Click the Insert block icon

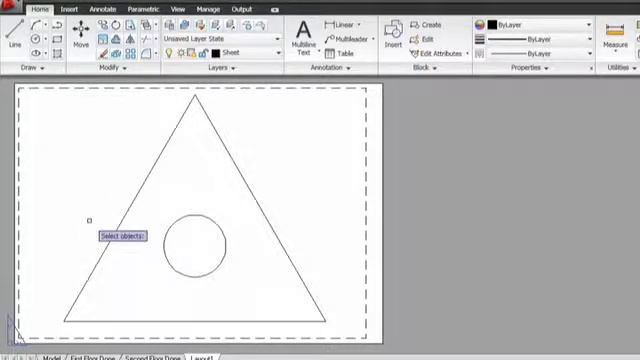click(393, 34)
